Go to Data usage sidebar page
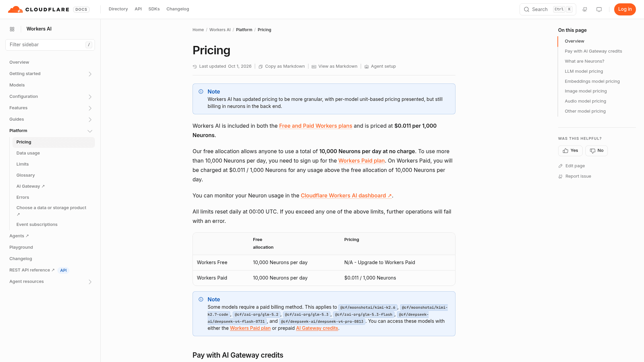The image size is (644, 362). coord(28,153)
